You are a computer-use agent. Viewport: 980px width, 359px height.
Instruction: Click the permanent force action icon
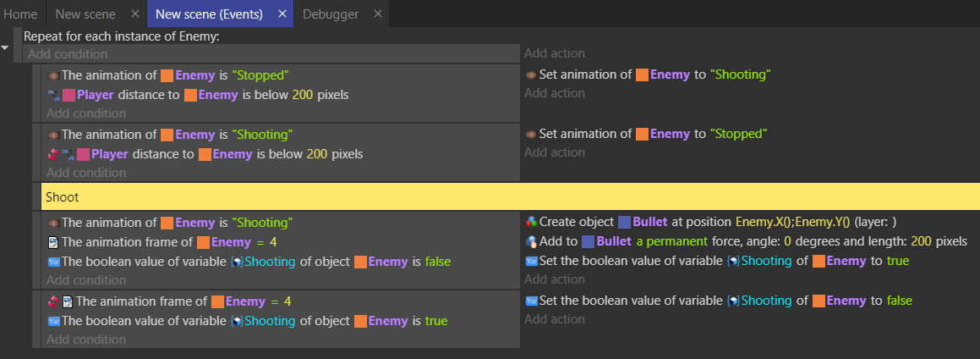coord(531,242)
